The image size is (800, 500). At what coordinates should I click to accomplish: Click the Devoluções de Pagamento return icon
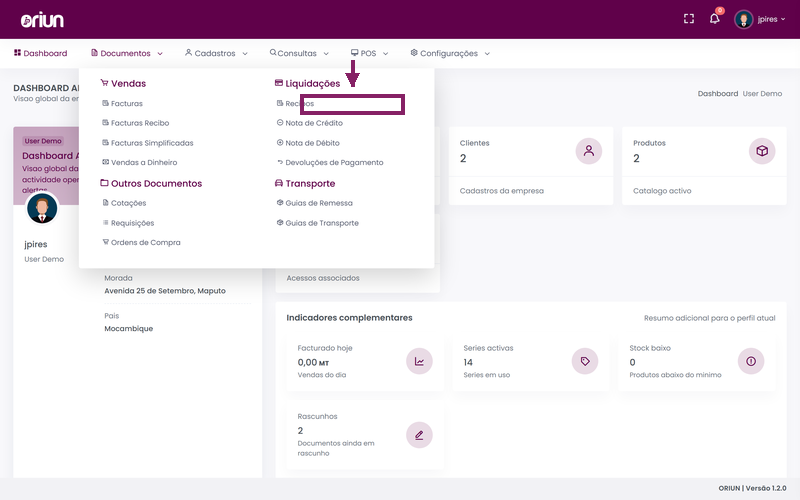[280, 162]
